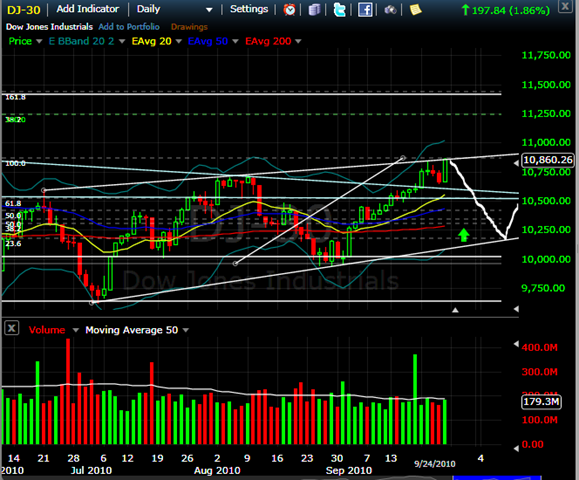
Task: Expand the EAvg 20 dropdown arrow
Action: 179,41
